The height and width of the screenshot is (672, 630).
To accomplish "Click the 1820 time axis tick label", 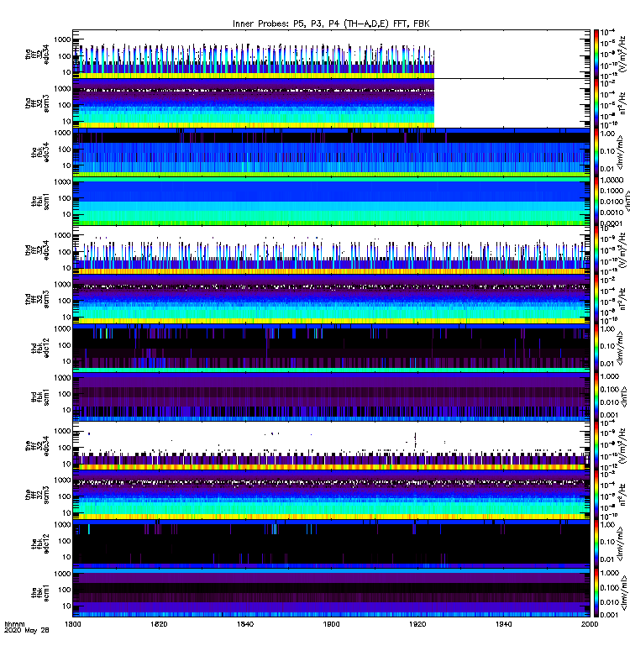I will (x=159, y=624).
